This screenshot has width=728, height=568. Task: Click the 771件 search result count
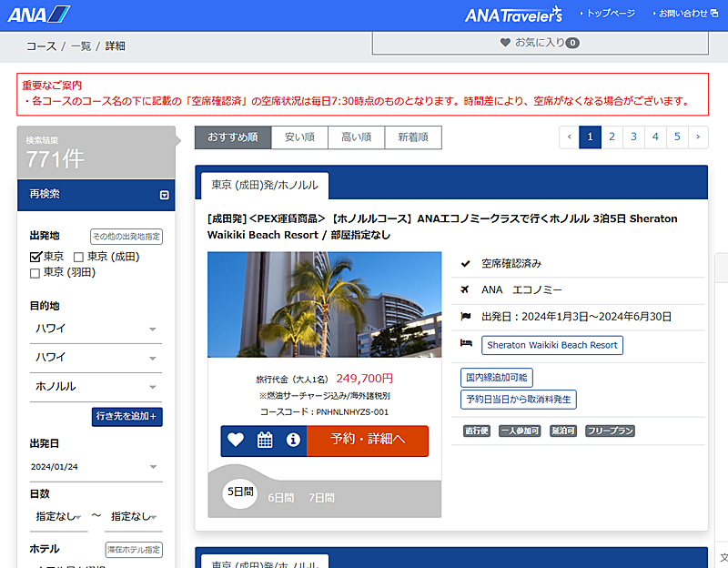click(x=55, y=159)
